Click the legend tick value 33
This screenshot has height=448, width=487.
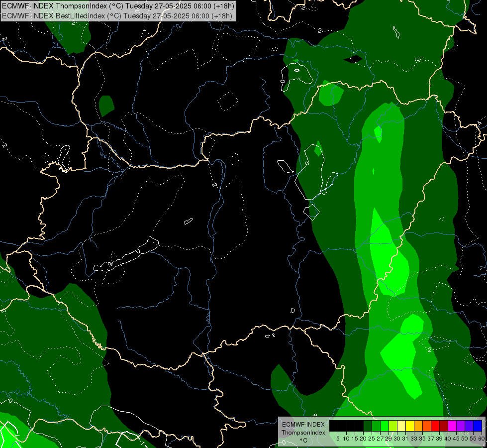pos(414,439)
